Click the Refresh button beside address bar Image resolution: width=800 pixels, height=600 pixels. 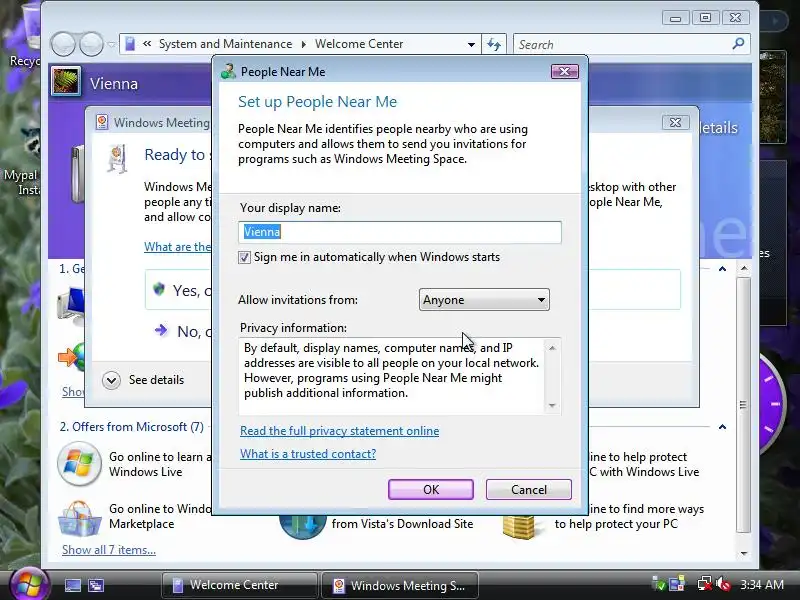pos(494,44)
